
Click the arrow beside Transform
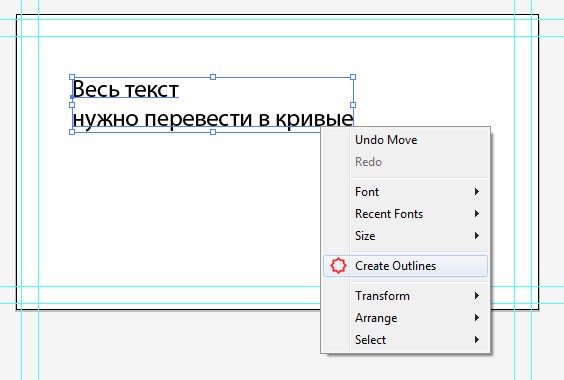477,296
